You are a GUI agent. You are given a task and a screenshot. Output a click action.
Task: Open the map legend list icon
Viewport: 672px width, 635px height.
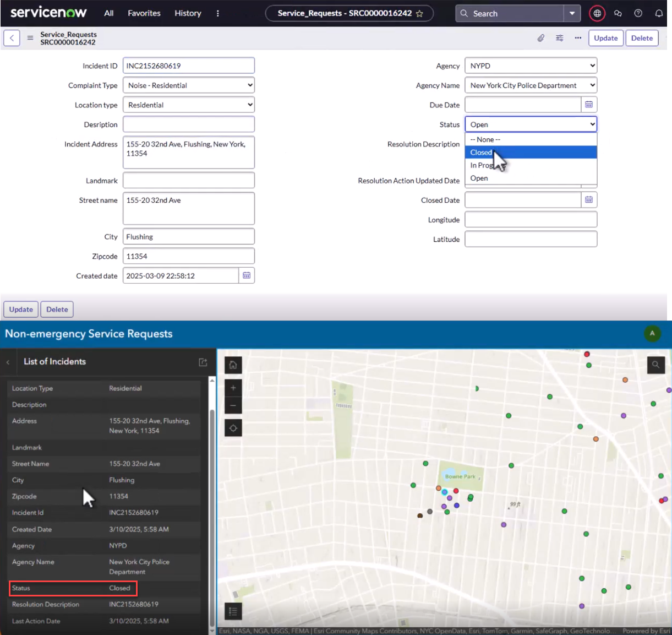click(x=233, y=611)
